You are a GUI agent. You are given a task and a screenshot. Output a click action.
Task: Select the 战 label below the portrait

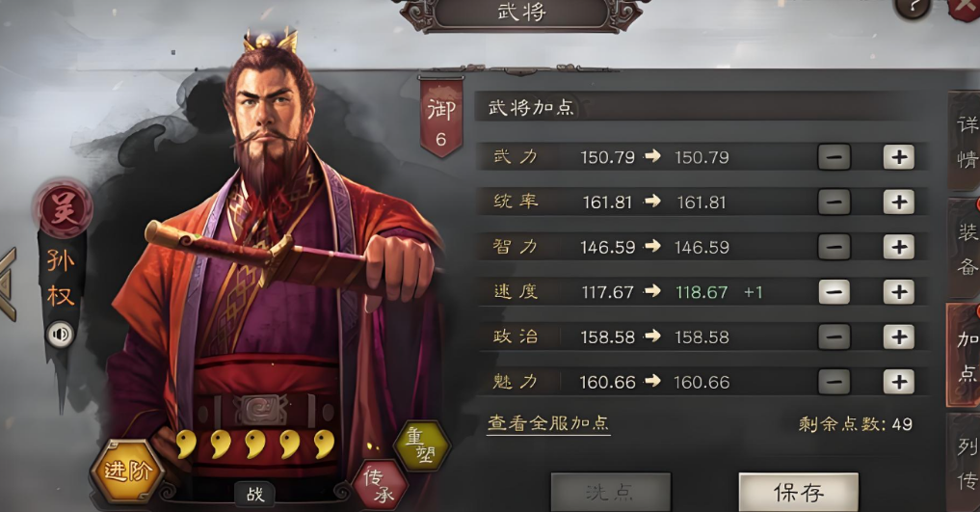pos(255,495)
